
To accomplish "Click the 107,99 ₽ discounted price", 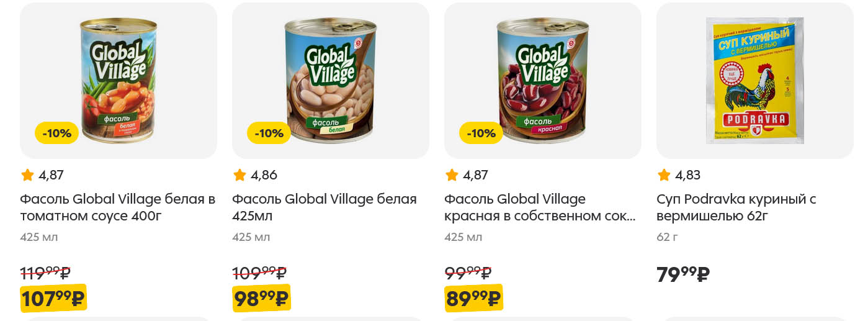I will [53, 299].
